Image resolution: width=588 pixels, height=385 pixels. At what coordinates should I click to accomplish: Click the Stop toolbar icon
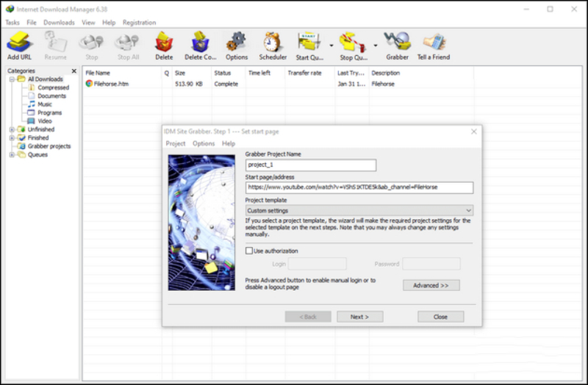tap(91, 46)
